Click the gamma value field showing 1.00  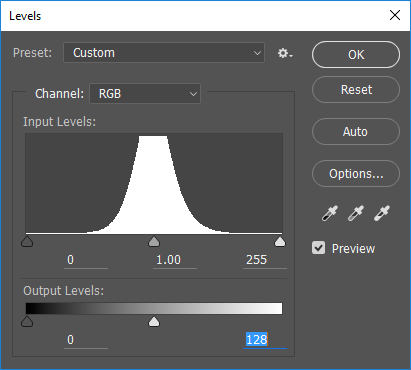pyautogui.click(x=175, y=260)
